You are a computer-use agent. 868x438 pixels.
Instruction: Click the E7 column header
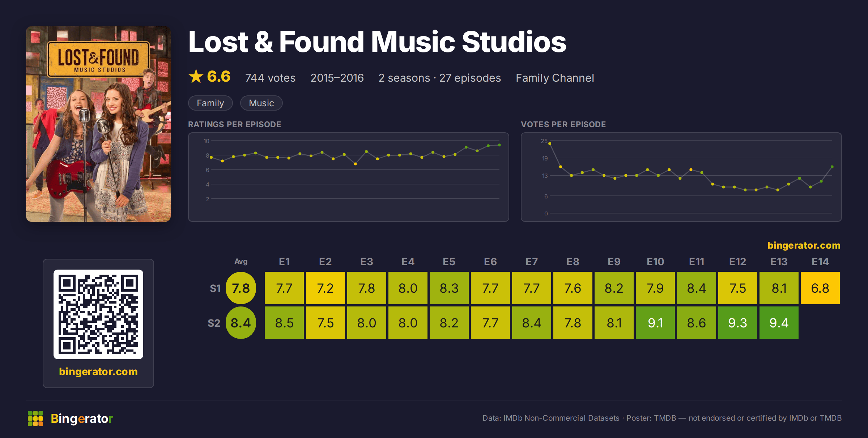point(532,262)
